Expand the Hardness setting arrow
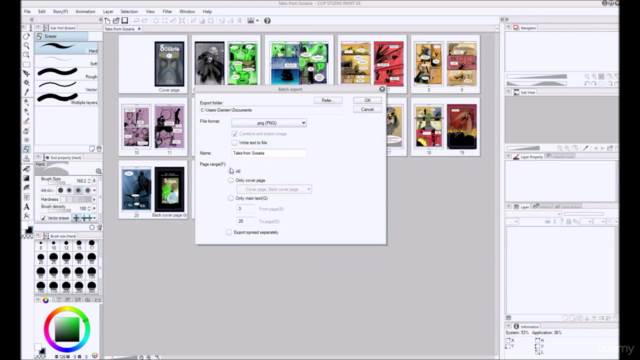 tap(94, 199)
